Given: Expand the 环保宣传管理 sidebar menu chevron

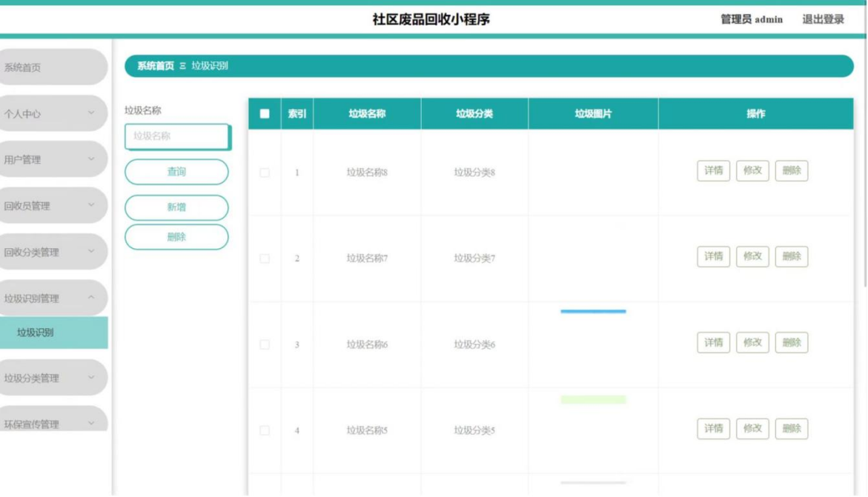Looking at the screenshot, I should [91, 424].
